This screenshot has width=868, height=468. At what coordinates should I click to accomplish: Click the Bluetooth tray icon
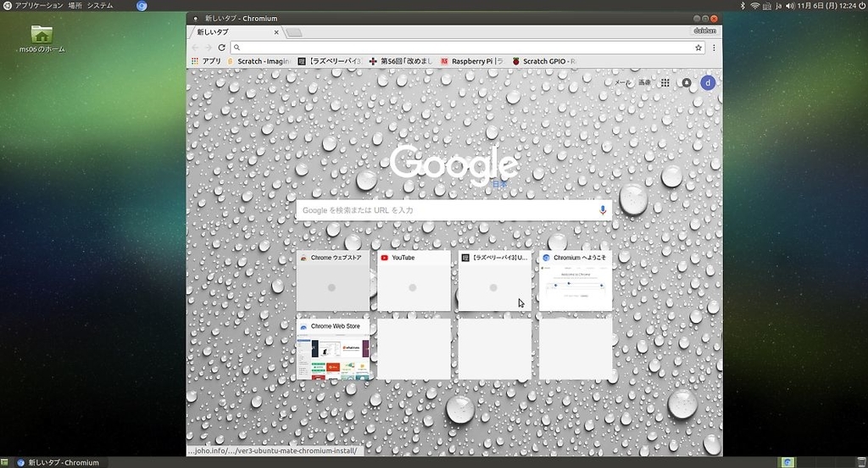743,6
